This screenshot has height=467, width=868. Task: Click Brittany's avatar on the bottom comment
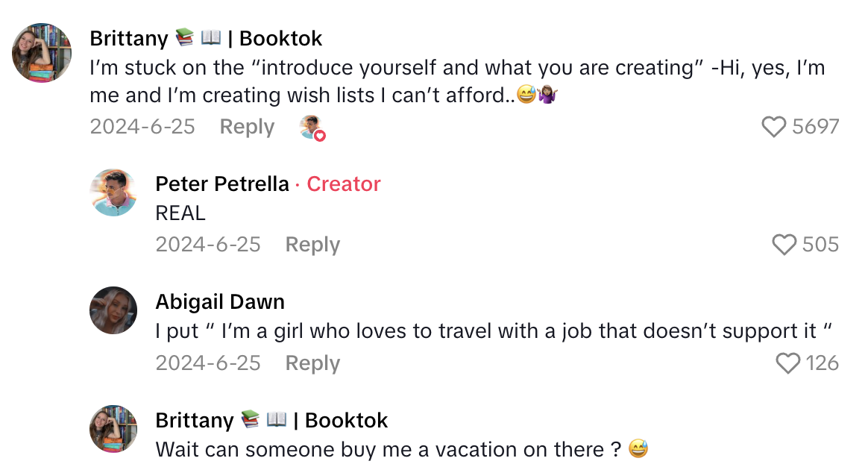[x=113, y=428]
